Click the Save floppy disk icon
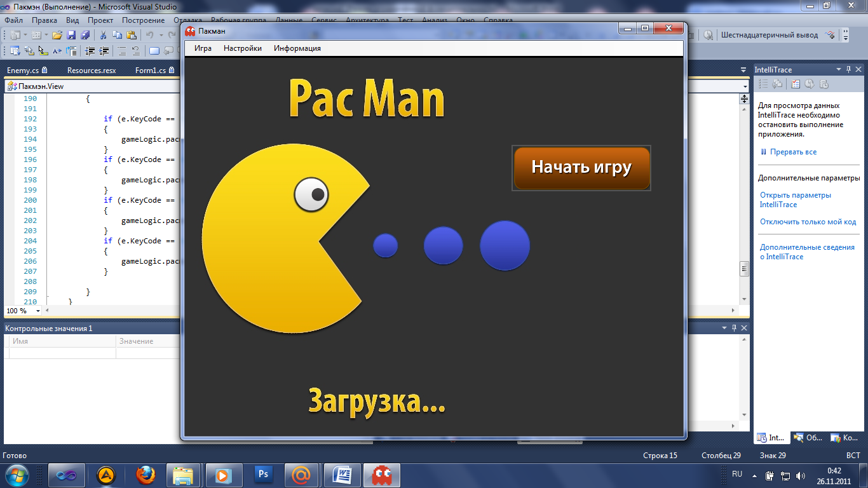The width and height of the screenshot is (868, 488). pyautogui.click(x=71, y=35)
